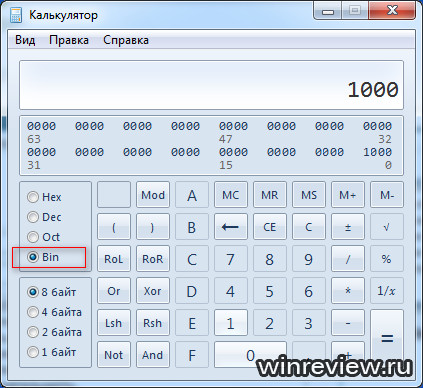
Task: Click the percent % button
Action: click(387, 259)
